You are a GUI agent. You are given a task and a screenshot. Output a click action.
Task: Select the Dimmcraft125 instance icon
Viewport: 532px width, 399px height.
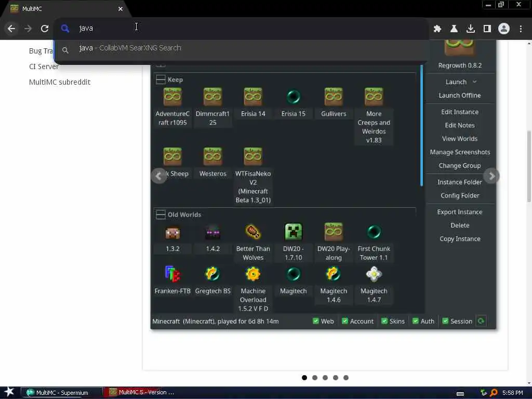[212, 97]
